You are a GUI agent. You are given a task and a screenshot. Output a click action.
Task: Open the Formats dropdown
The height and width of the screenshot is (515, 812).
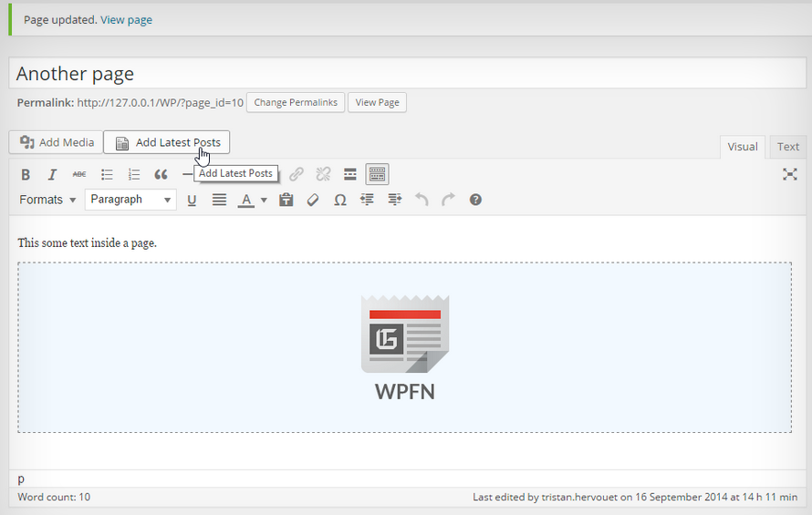[47, 200]
